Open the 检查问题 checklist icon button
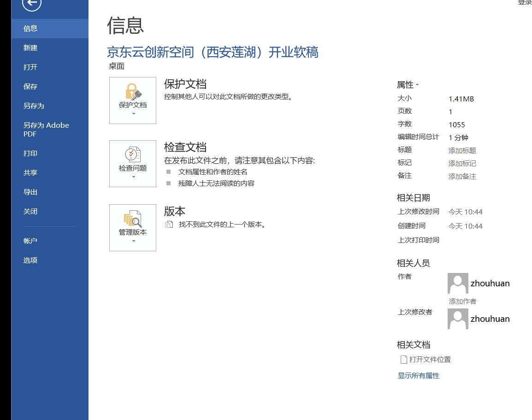Viewport: 532px width, 420px height. click(133, 164)
